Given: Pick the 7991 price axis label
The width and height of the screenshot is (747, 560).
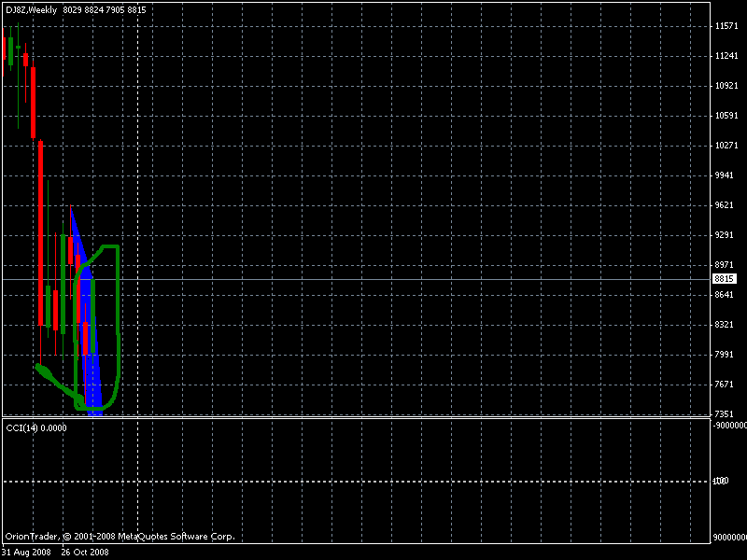Looking at the screenshot, I should click(725, 355).
